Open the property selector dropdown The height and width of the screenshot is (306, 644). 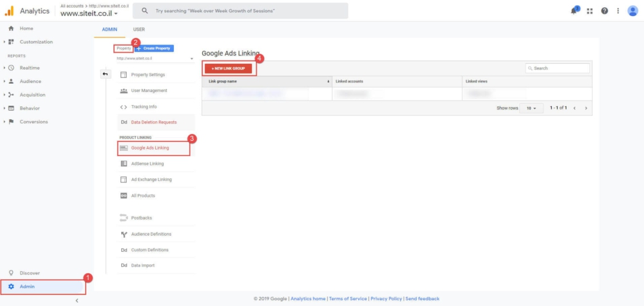(x=155, y=59)
